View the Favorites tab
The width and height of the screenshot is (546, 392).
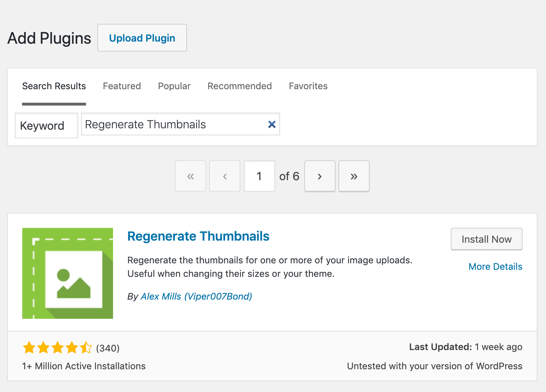[x=308, y=86]
